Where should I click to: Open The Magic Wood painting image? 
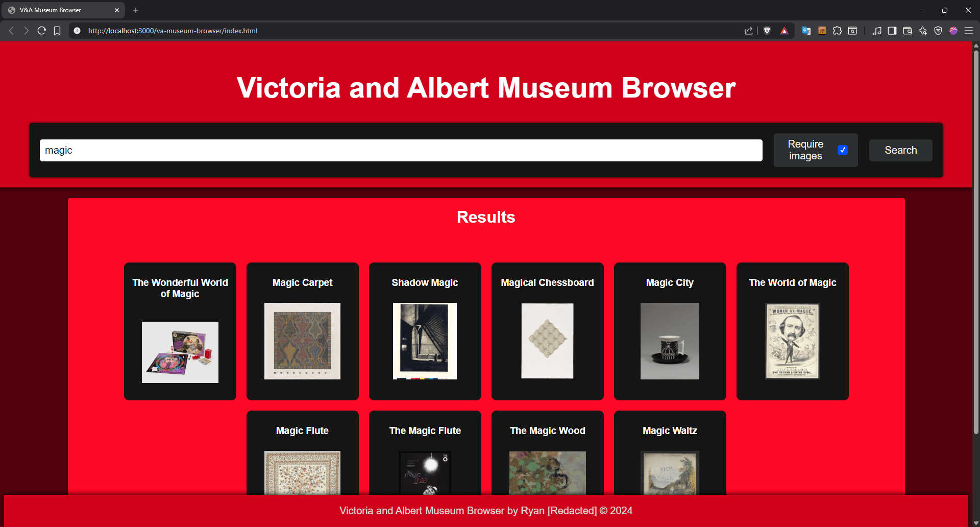548,472
